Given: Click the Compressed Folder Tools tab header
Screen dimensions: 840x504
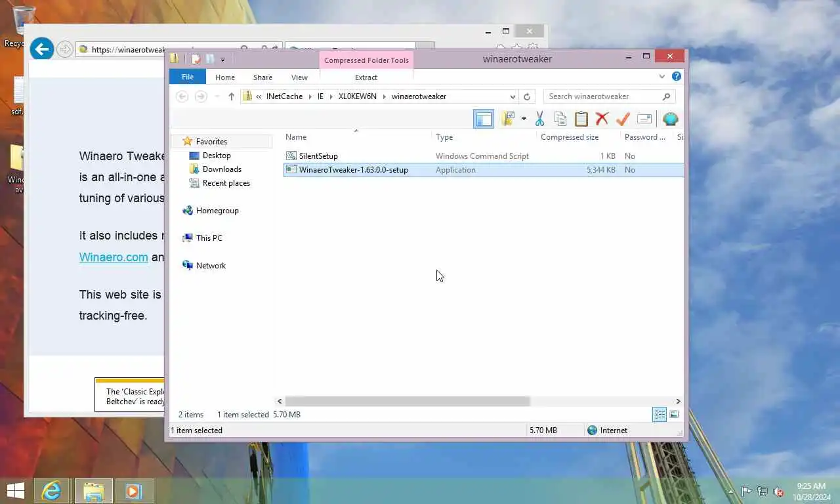Looking at the screenshot, I should pyautogui.click(x=366, y=60).
